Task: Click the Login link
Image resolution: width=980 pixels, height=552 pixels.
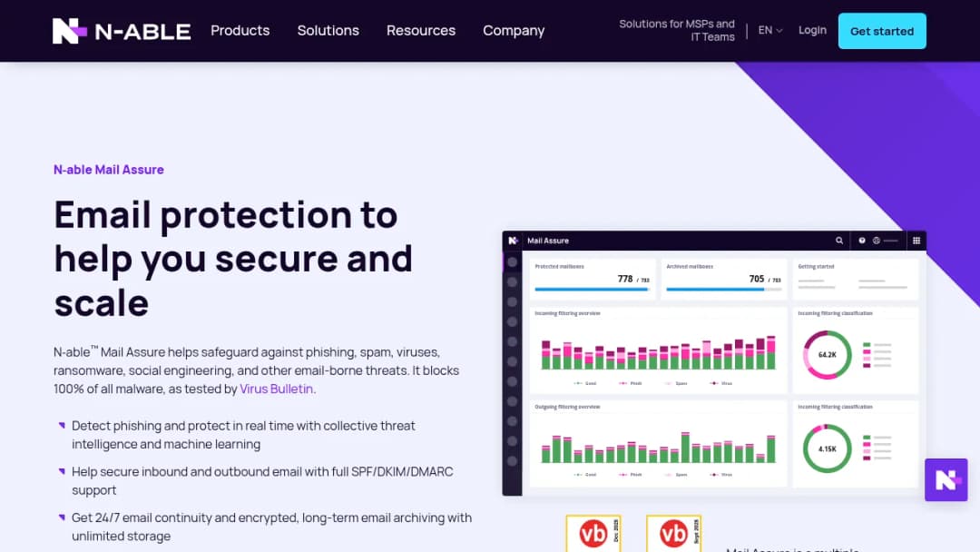Action: click(812, 30)
